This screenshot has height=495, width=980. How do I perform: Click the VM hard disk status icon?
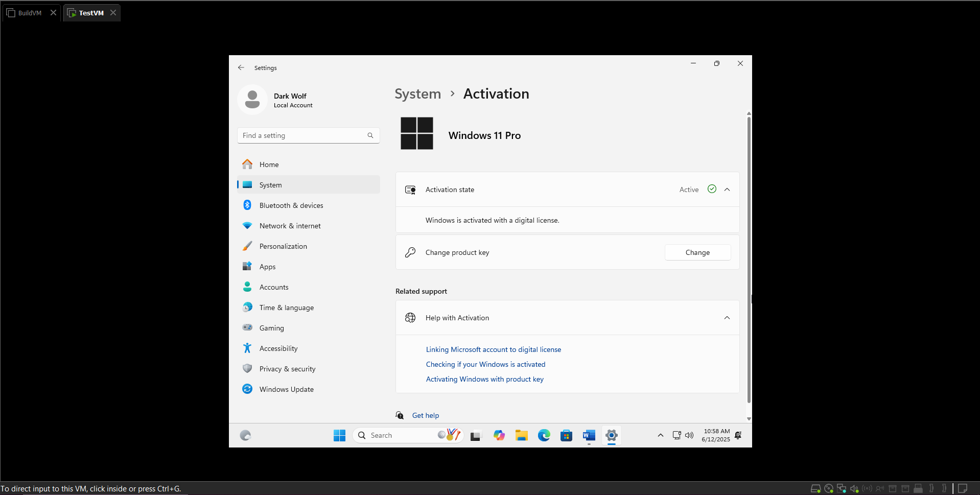(816, 488)
